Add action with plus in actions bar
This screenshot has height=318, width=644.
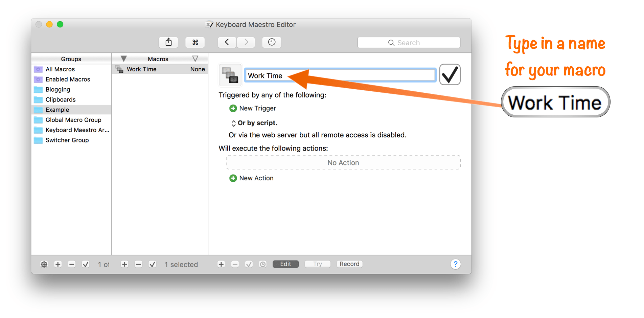[221, 264]
